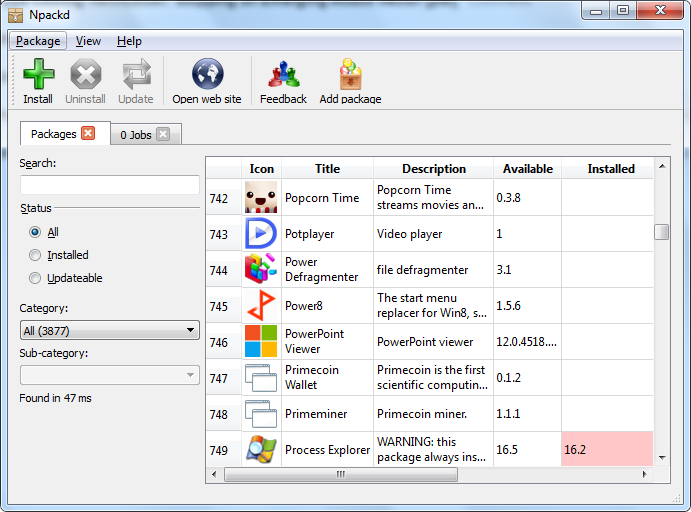The height and width of the screenshot is (512, 691).
Task: Click the Primecoin Wallet window icon
Action: tap(261, 378)
